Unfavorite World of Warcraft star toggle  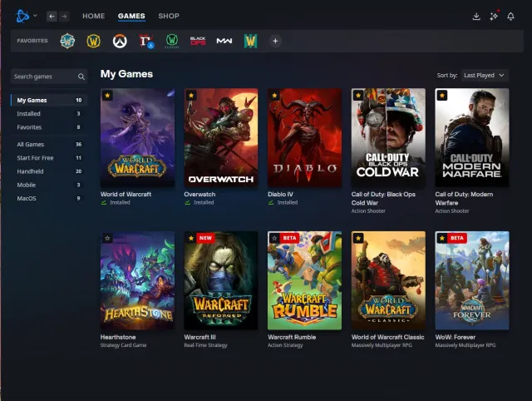pyautogui.click(x=107, y=96)
